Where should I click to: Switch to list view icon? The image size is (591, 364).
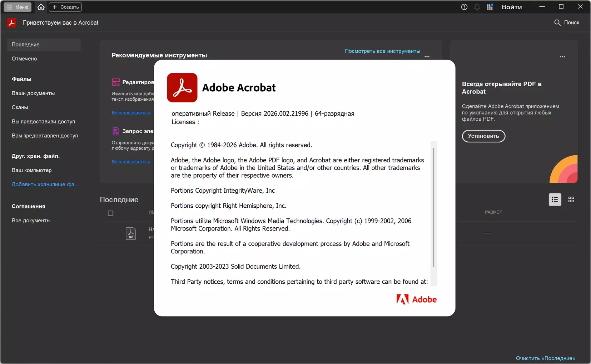tap(555, 199)
